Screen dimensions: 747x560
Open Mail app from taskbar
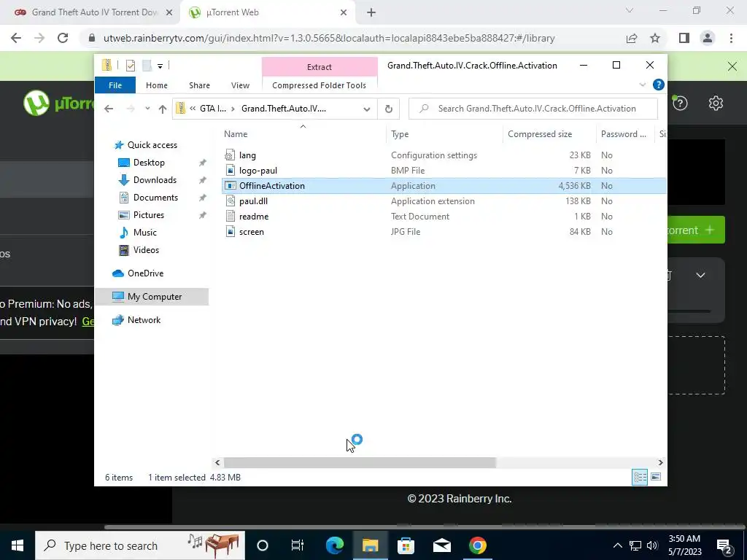click(x=441, y=545)
